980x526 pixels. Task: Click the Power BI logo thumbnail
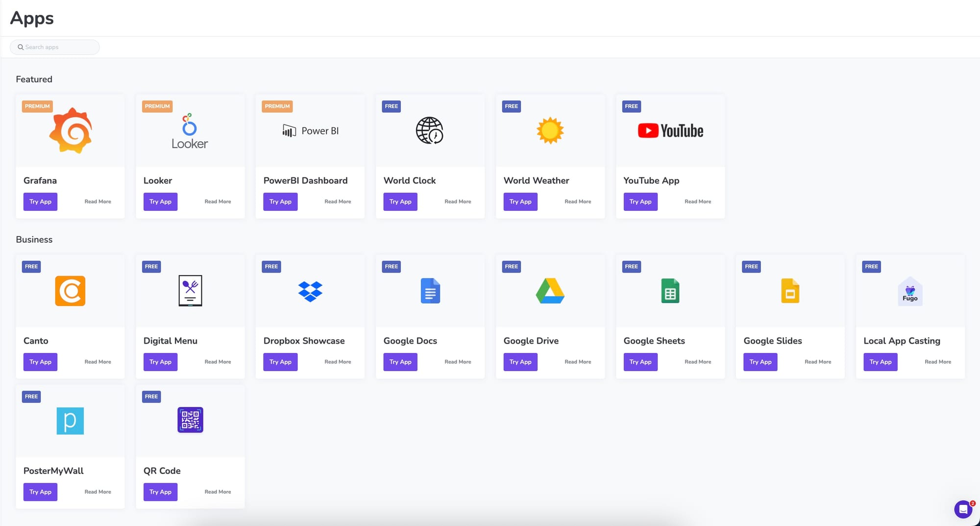click(x=310, y=131)
